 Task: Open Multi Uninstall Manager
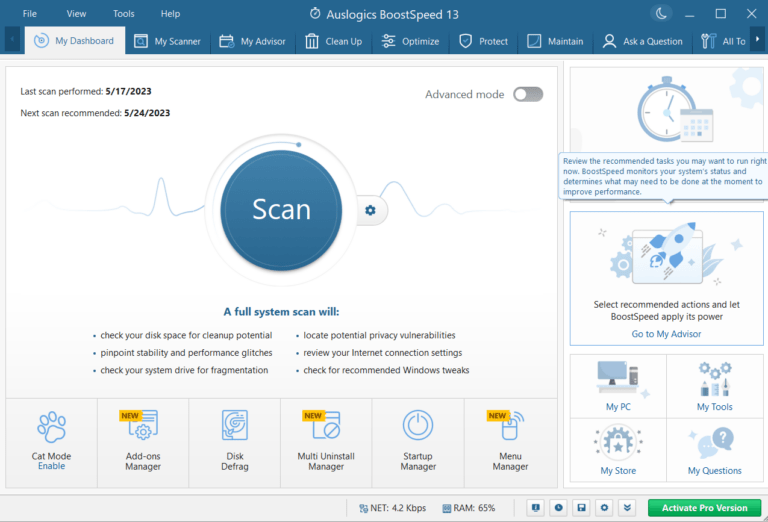tap(326, 440)
